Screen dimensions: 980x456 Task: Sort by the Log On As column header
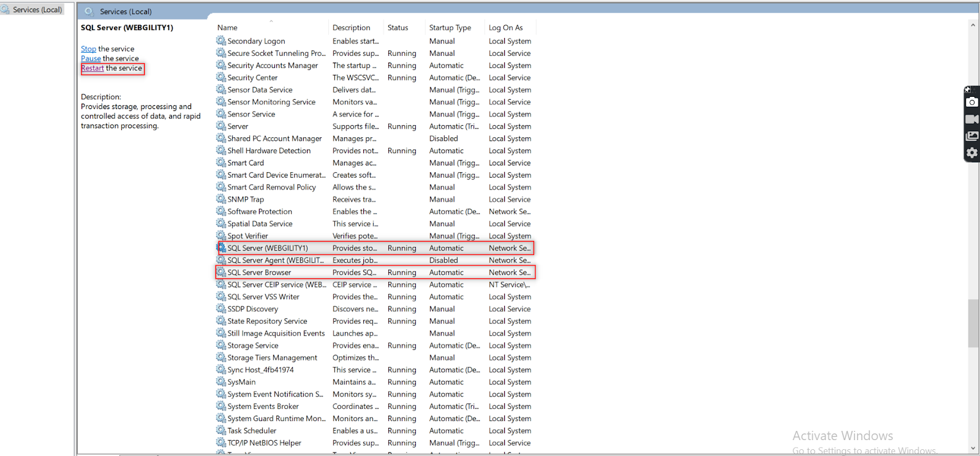pos(506,28)
